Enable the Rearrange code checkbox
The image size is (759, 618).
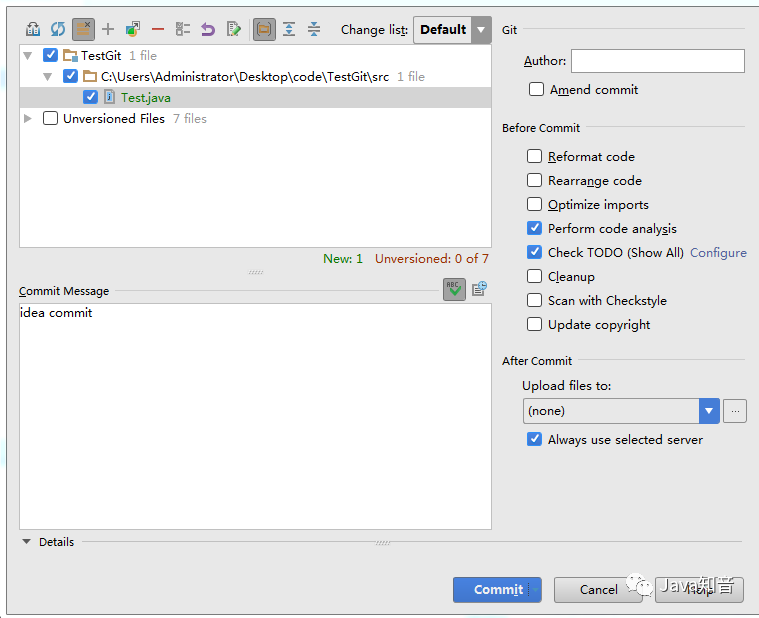point(534,180)
